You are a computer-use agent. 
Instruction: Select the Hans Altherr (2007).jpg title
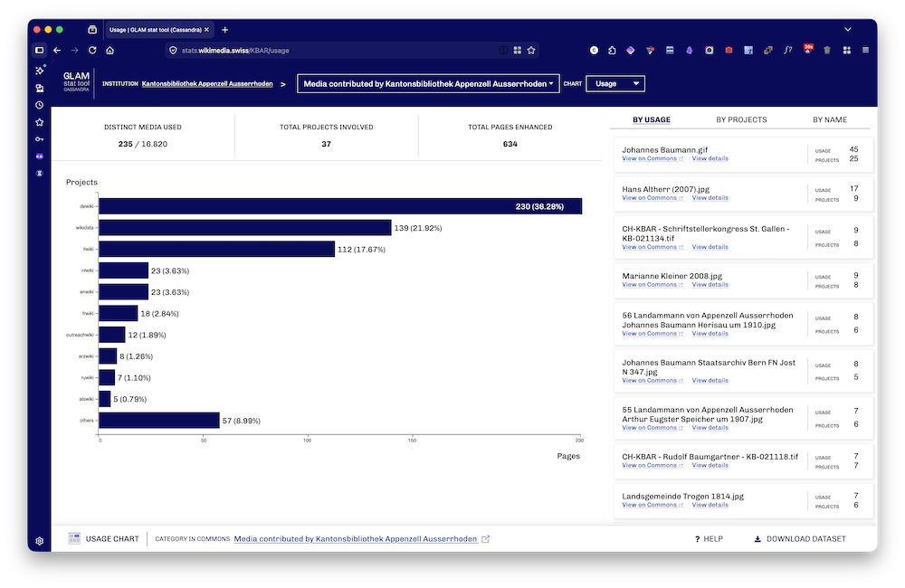click(665, 189)
